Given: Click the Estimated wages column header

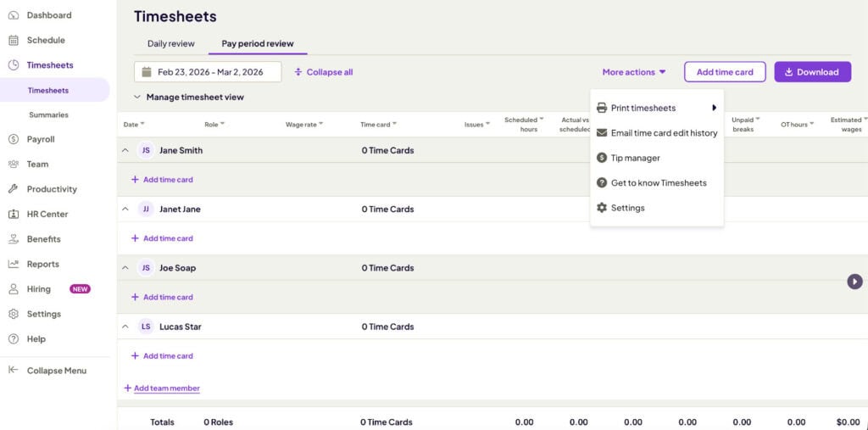Looking at the screenshot, I should (849, 124).
